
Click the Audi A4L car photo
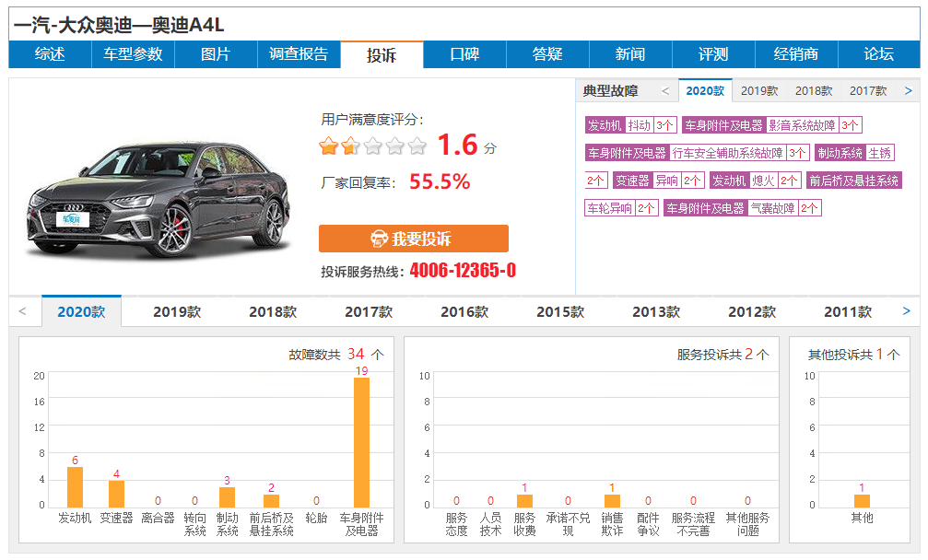pos(159,200)
